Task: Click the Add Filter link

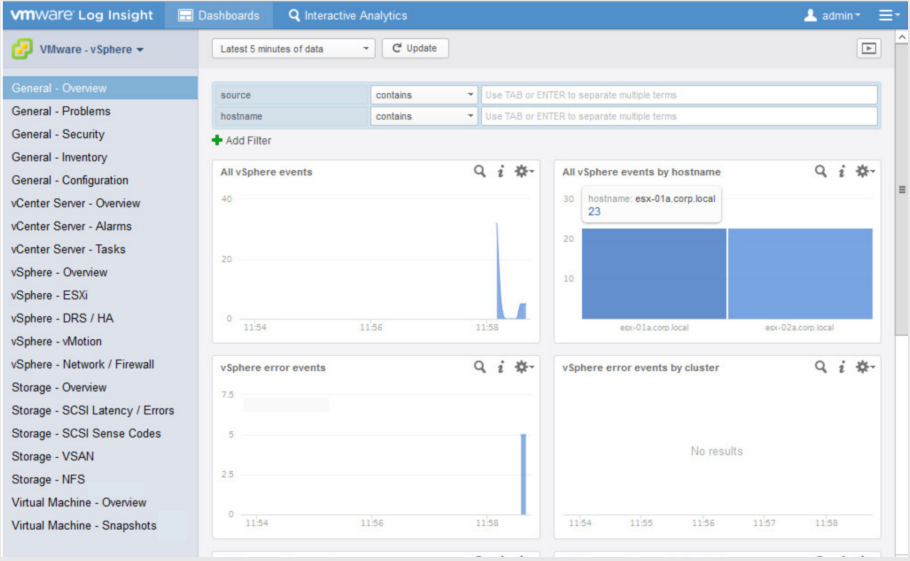Action: [x=248, y=140]
